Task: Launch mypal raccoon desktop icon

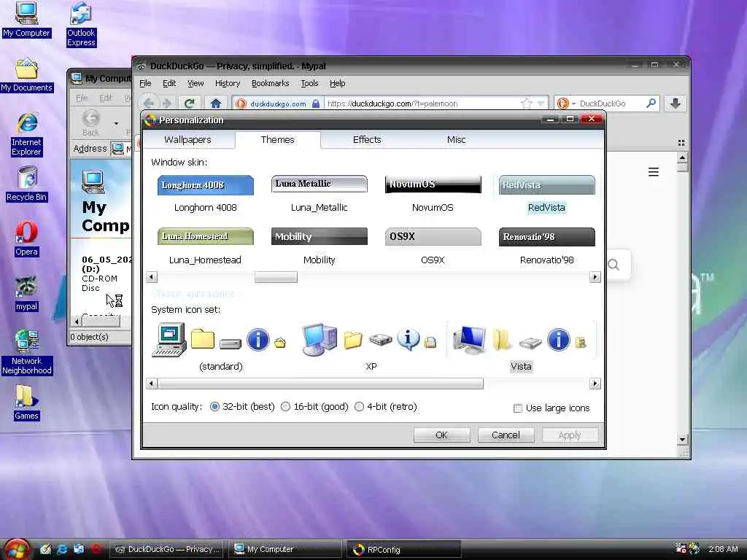Action: pyautogui.click(x=27, y=295)
